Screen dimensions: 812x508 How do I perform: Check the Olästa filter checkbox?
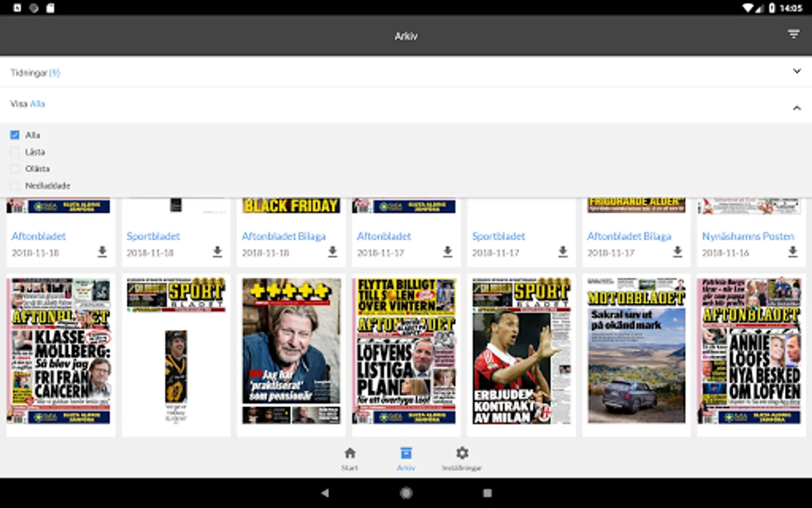point(15,169)
